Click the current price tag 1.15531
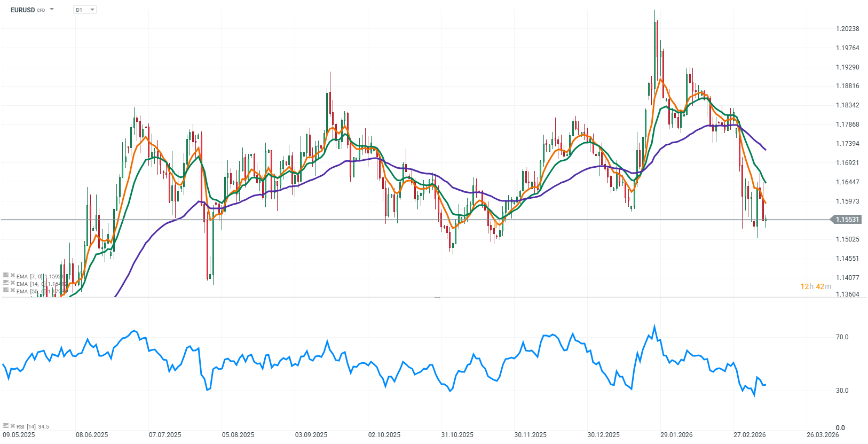 coord(847,220)
